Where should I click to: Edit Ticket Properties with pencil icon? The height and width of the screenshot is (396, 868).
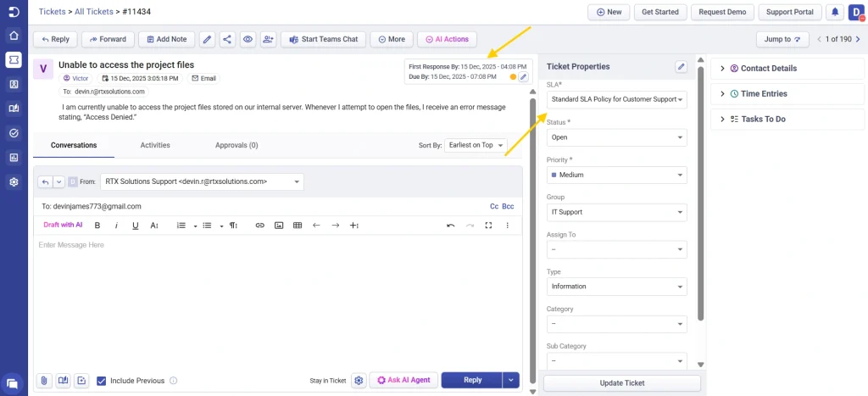click(682, 66)
